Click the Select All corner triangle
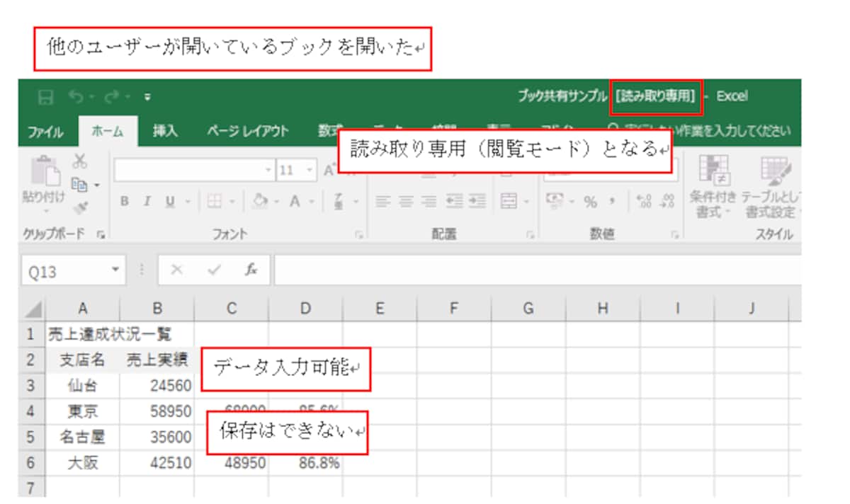Viewport: 850px width, 504px height. tap(34, 310)
